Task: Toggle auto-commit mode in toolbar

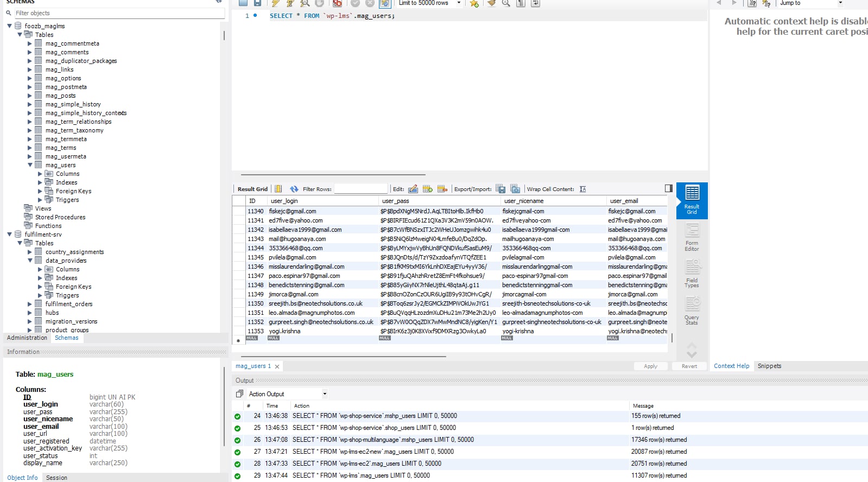Action: click(x=384, y=3)
